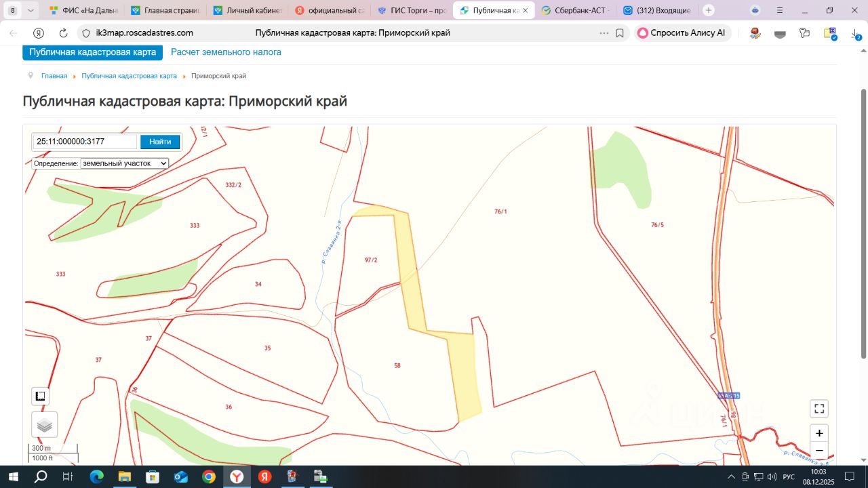Open File Explorer from taskbar
Screen dimensions: 868x488
point(124,477)
